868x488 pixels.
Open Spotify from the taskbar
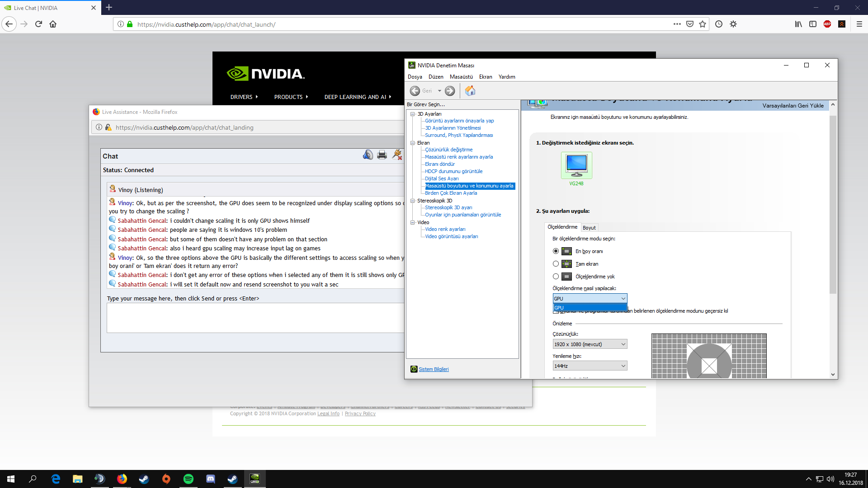pos(189,479)
